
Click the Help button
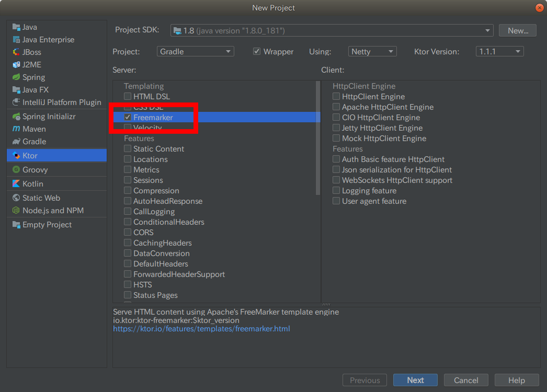coord(517,380)
